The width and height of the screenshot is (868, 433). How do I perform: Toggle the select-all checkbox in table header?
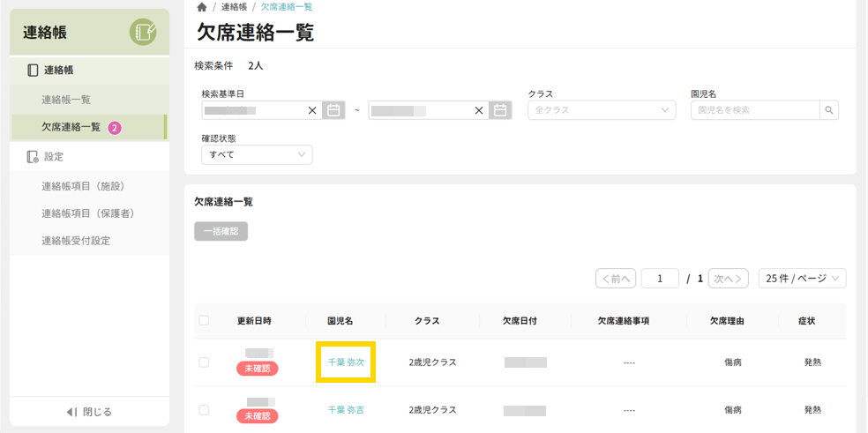tap(204, 321)
